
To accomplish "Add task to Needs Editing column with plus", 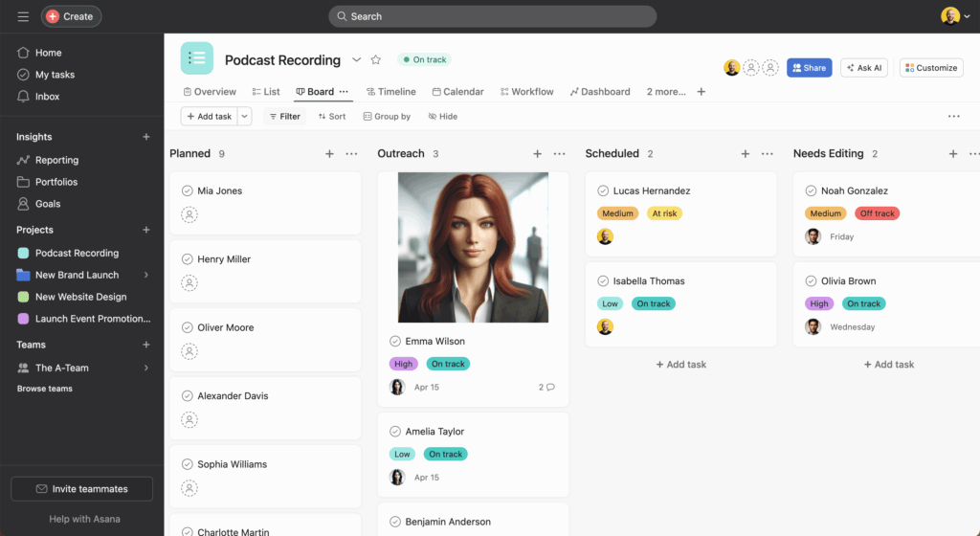I will click(953, 154).
